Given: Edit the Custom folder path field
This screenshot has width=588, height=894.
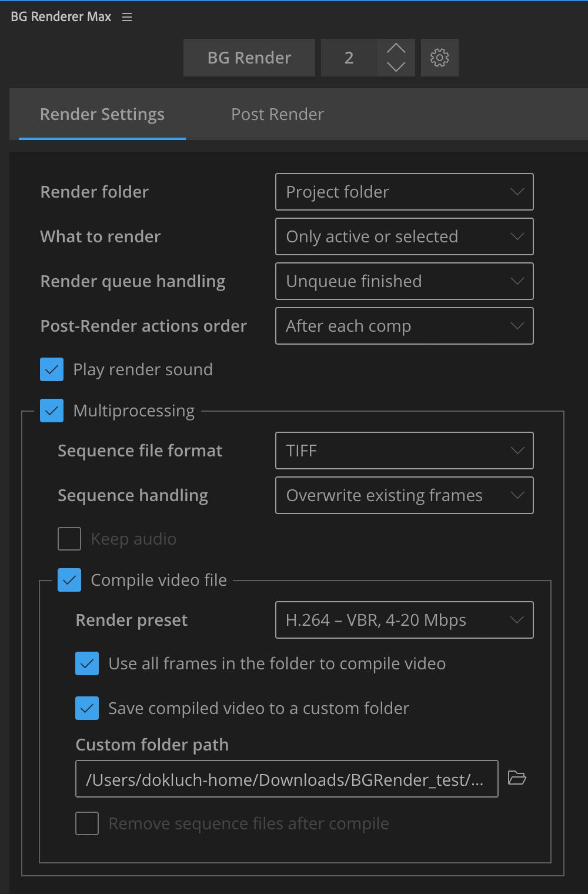Looking at the screenshot, I should (286, 778).
